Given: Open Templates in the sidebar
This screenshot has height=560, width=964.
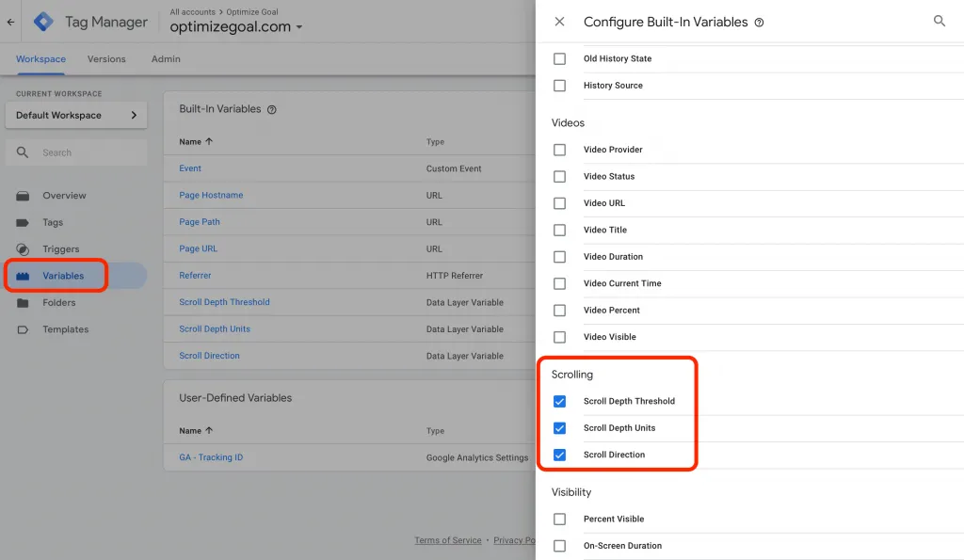Looking at the screenshot, I should point(66,329).
